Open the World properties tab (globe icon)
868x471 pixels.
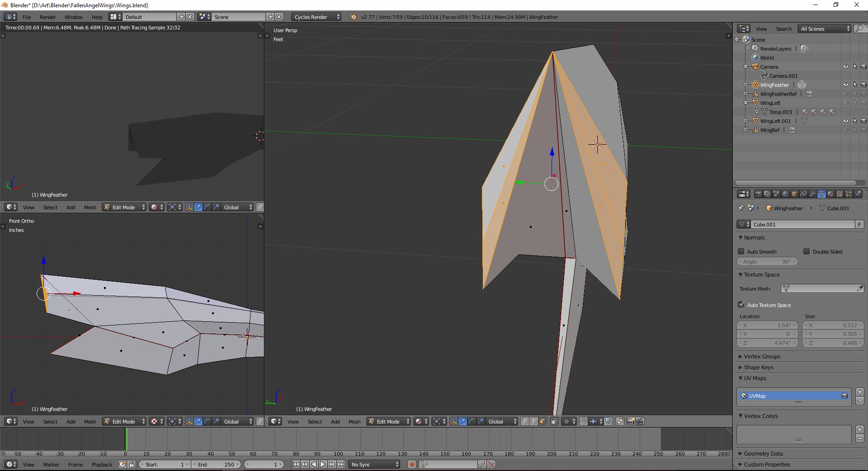(x=785, y=194)
